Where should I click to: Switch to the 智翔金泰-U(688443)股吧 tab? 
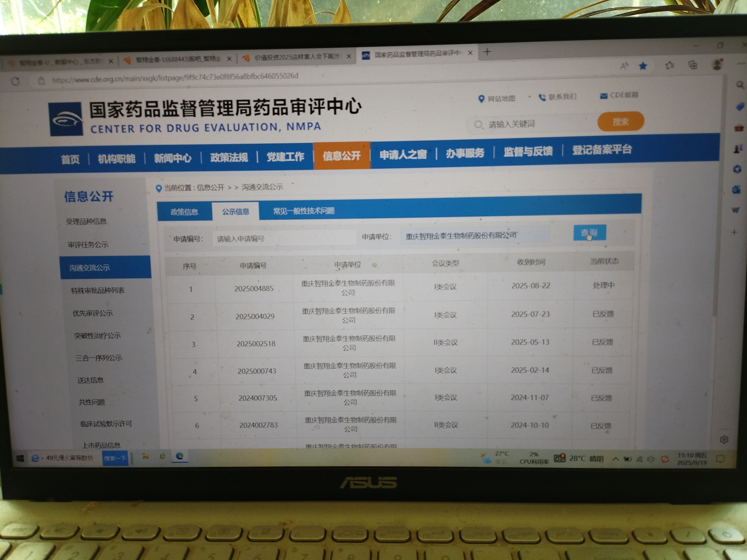178,59
